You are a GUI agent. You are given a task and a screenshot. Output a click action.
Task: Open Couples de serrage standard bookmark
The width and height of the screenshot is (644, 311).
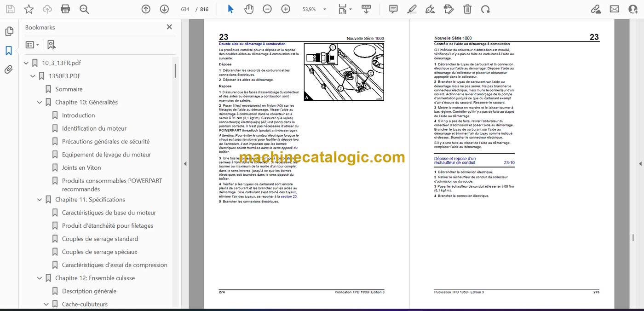100,239
